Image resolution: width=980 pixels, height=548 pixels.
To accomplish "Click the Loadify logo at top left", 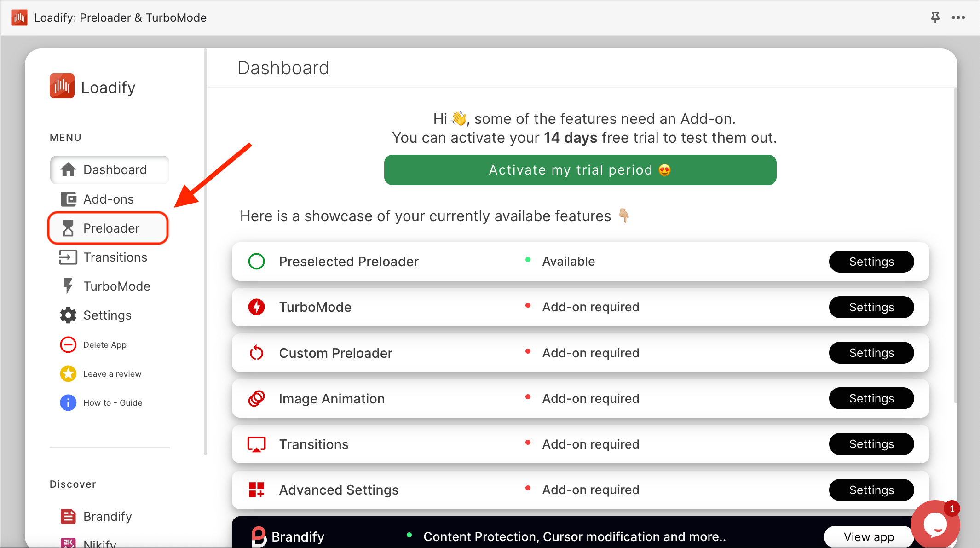I will click(62, 86).
